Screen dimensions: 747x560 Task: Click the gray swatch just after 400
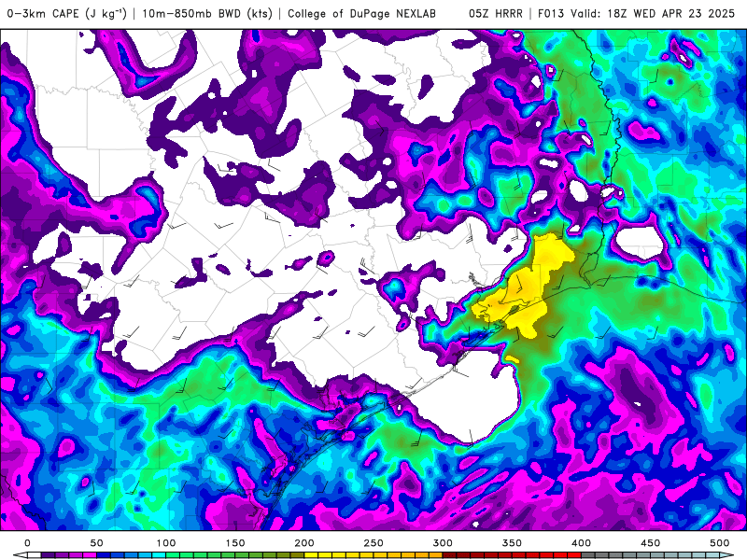pyautogui.click(x=588, y=555)
